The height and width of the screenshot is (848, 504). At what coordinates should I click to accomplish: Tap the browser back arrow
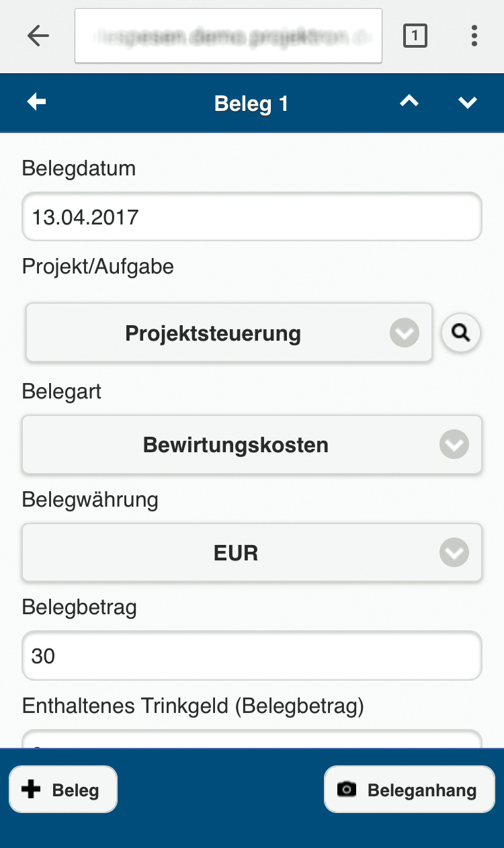point(38,36)
